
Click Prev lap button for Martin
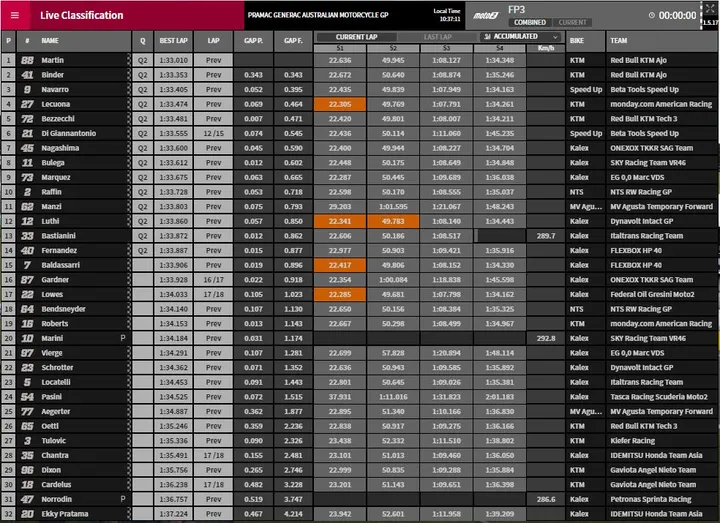(x=214, y=60)
